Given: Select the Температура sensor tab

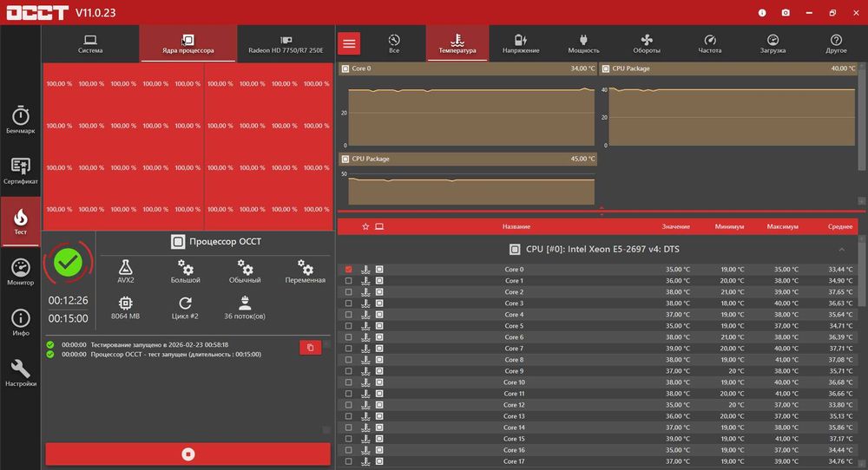Looking at the screenshot, I should [457, 43].
